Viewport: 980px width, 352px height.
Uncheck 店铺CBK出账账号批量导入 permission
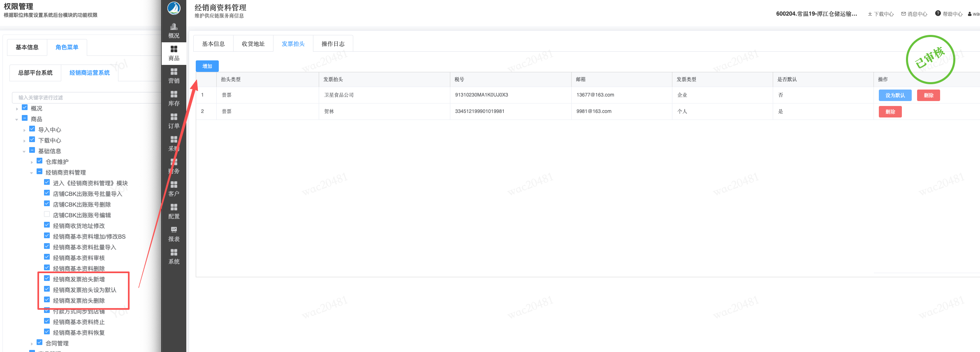47,193
